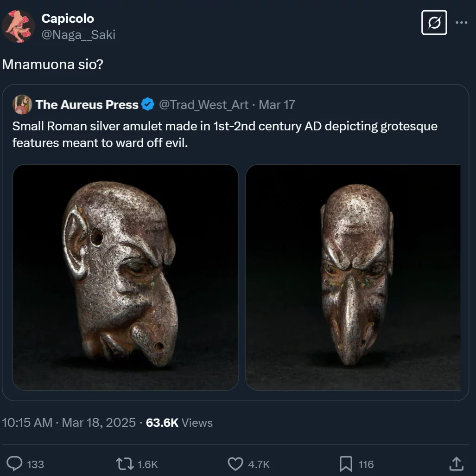Click the reply speech bubble icon

[x=15, y=464]
